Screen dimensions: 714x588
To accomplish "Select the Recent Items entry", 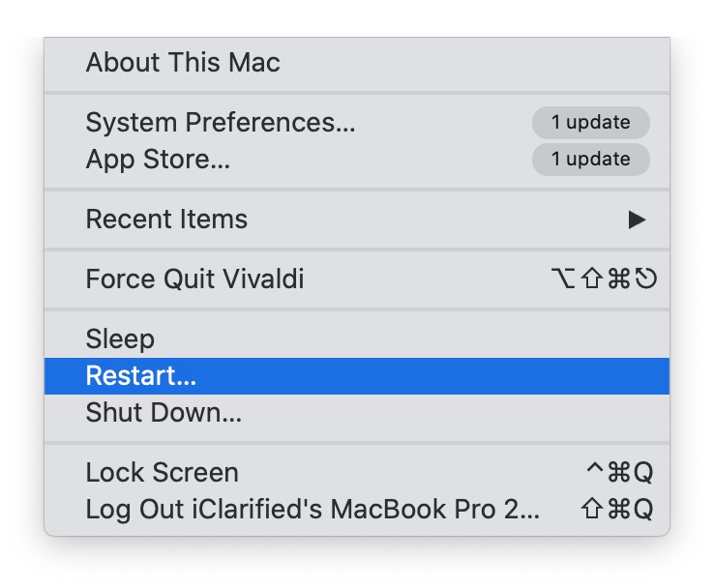I will tap(166, 220).
